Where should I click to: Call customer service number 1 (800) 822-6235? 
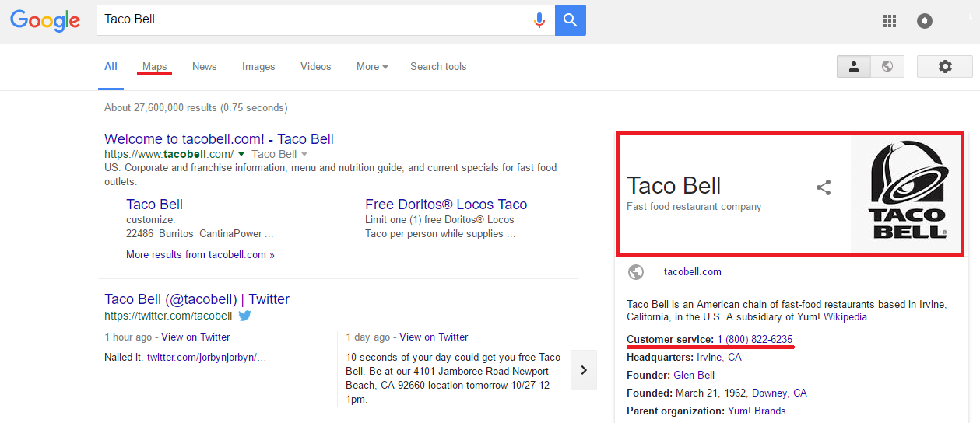point(754,340)
